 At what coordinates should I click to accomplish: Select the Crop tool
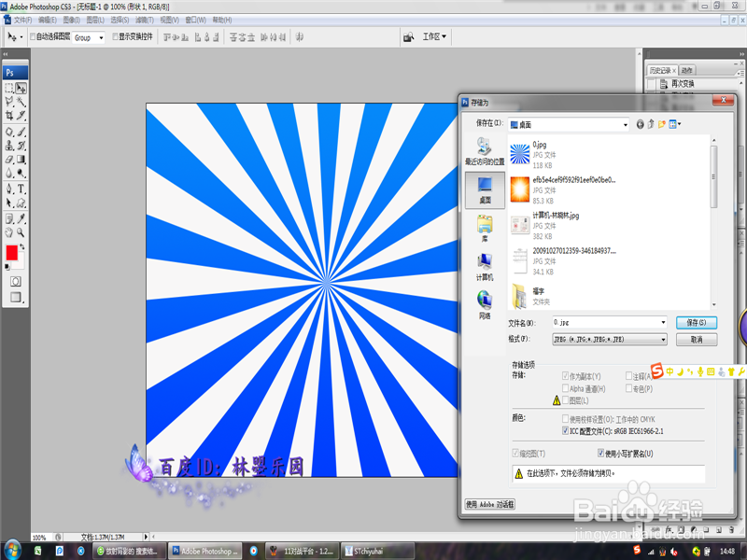pyautogui.click(x=9, y=115)
